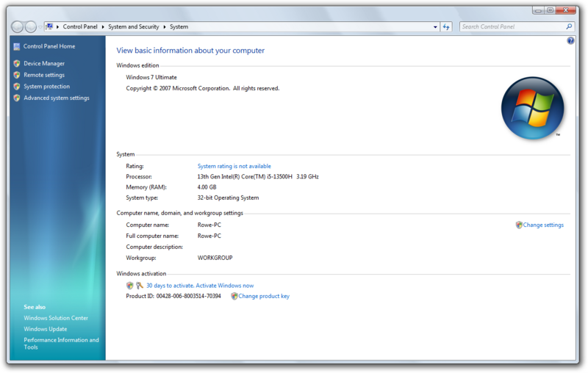The image size is (588, 373).
Task: Open Performance Information and Tools link
Action: 62,344
